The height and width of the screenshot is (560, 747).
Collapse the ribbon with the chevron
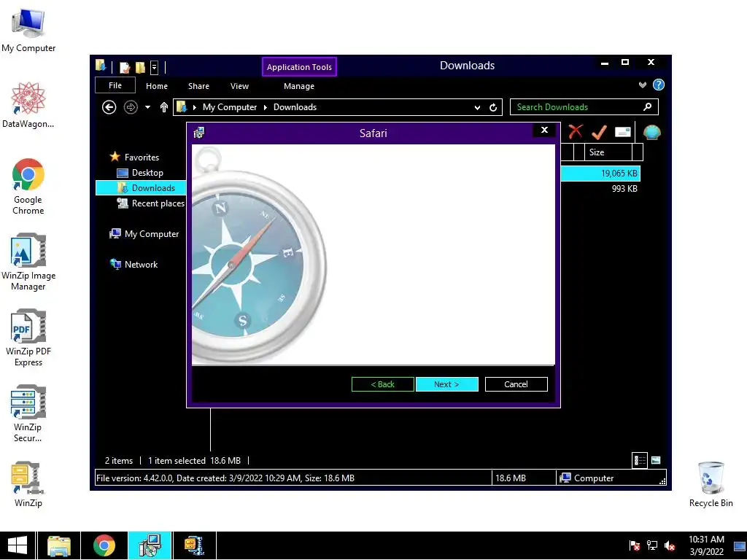pyautogui.click(x=643, y=85)
